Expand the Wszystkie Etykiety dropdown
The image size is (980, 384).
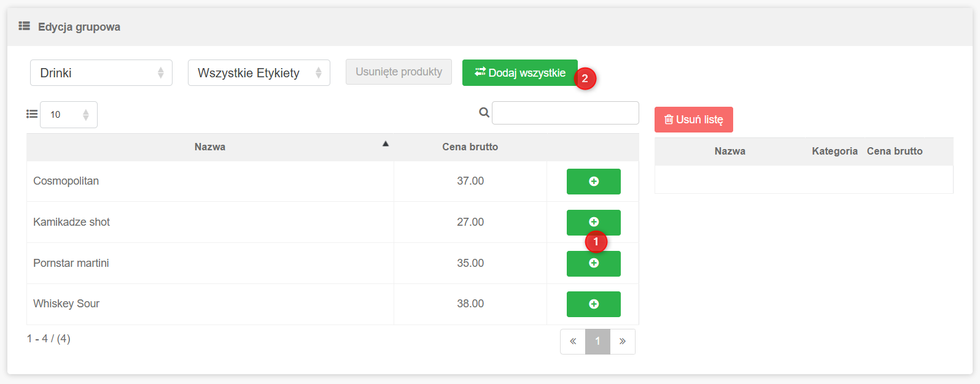tap(259, 73)
